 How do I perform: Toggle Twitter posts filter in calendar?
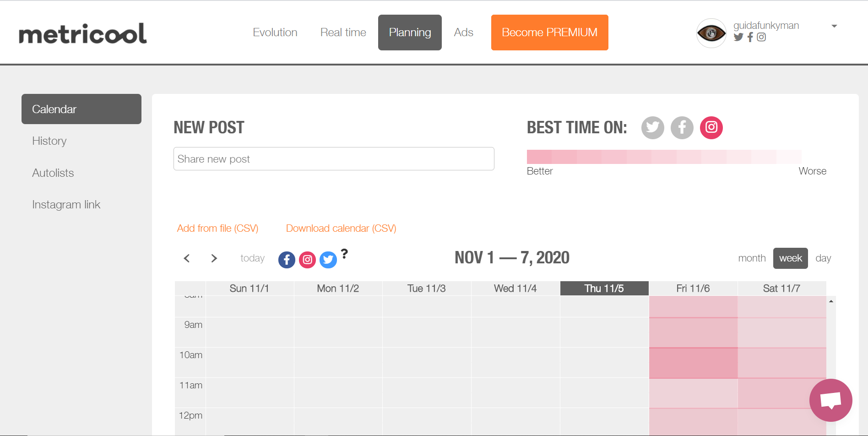[x=328, y=260]
